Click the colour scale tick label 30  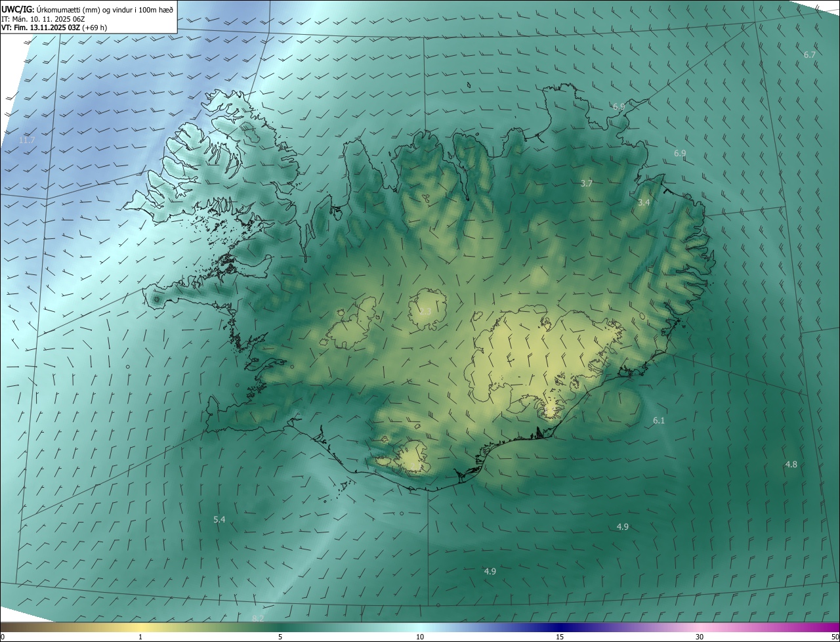click(700, 637)
